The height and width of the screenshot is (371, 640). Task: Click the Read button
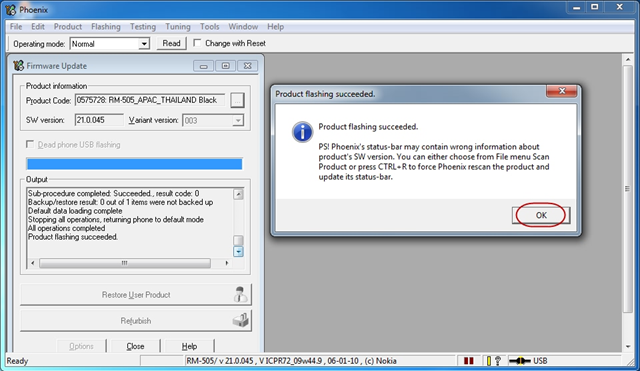coord(171,43)
